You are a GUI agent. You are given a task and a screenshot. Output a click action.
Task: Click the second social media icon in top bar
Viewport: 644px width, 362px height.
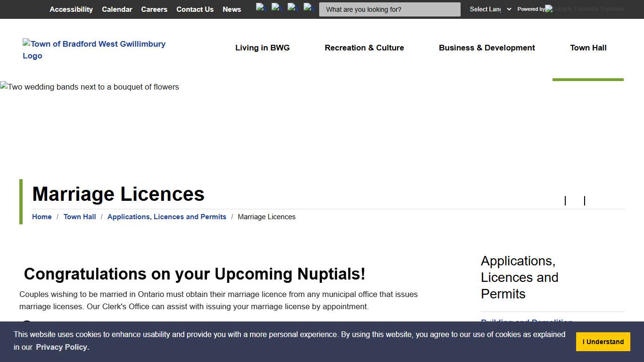(277, 8)
